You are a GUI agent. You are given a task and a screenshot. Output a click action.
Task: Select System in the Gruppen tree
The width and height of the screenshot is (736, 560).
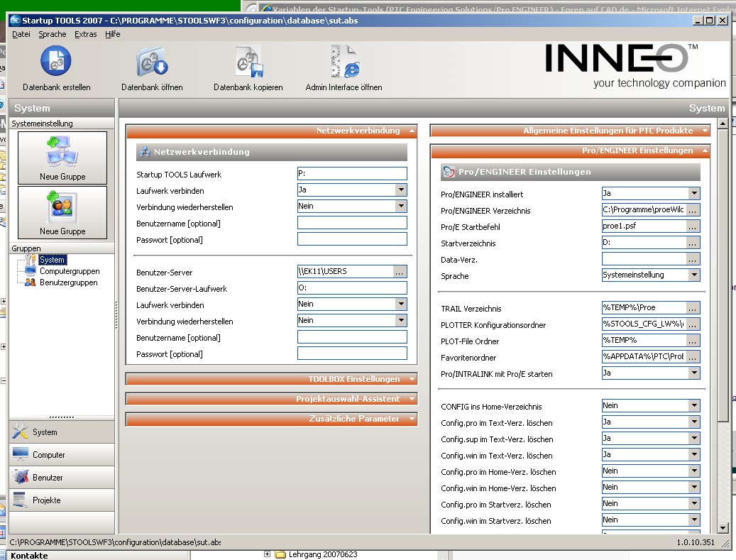[x=52, y=260]
